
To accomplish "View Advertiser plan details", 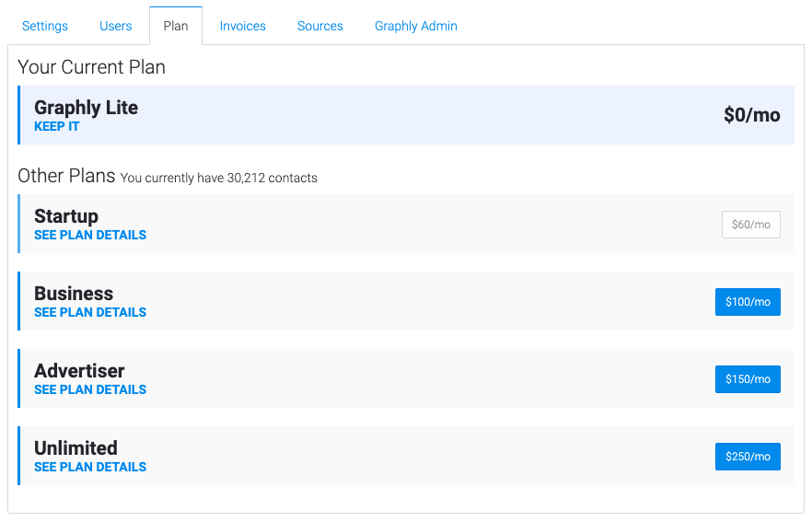I will coord(90,389).
